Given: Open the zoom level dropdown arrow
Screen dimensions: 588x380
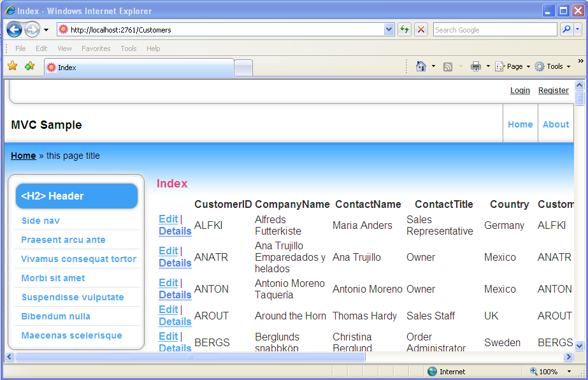Looking at the screenshot, I should (x=569, y=371).
